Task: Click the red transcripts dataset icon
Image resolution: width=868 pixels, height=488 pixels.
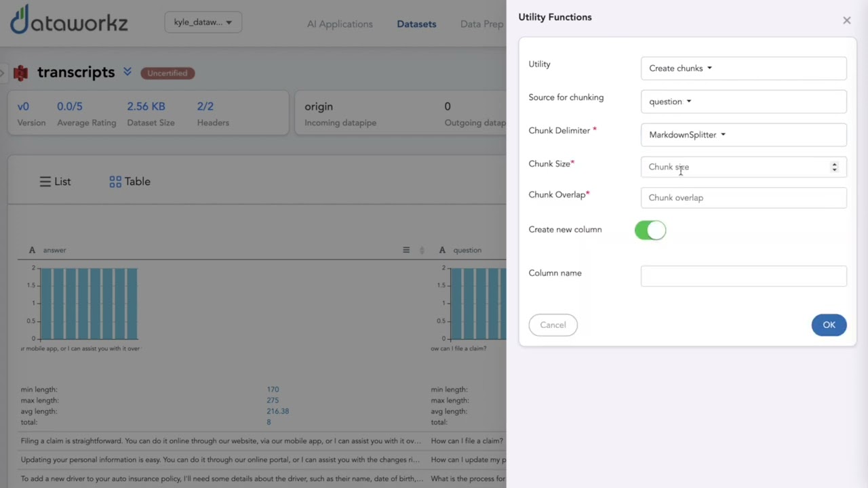Action: (21, 73)
